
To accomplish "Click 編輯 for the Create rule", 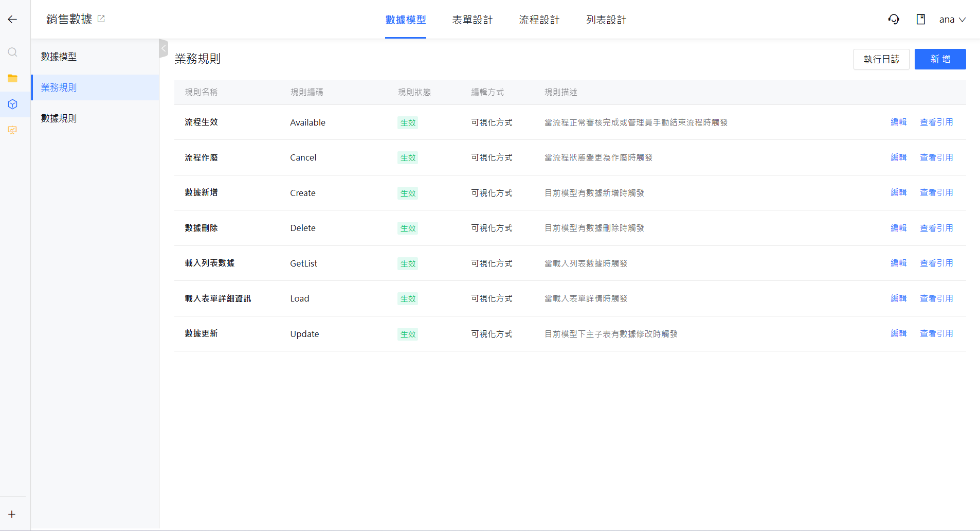I will point(899,192).
